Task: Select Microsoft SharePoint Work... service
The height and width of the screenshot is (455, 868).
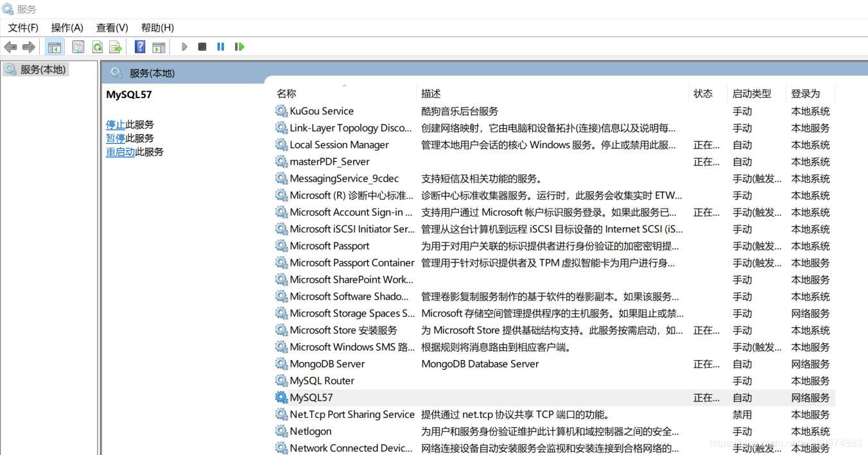Action: pyautogui.click(x=351, y=280)
